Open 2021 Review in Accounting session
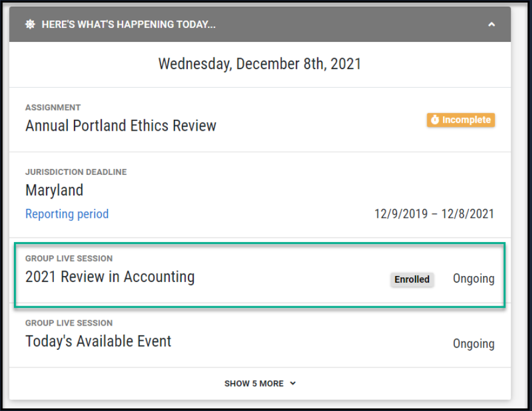The height and width of the screenshot is (411, 532). (x=110, y=277)
